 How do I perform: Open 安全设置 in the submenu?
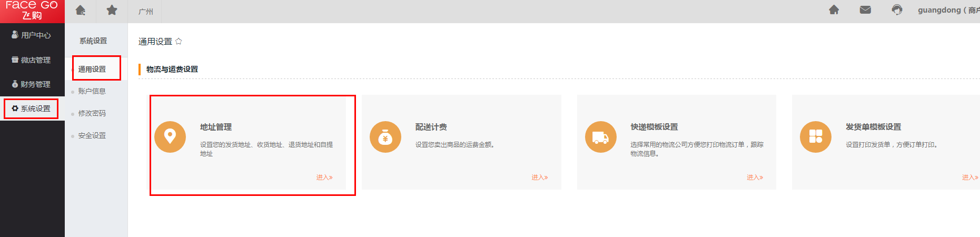pos(92,135)
